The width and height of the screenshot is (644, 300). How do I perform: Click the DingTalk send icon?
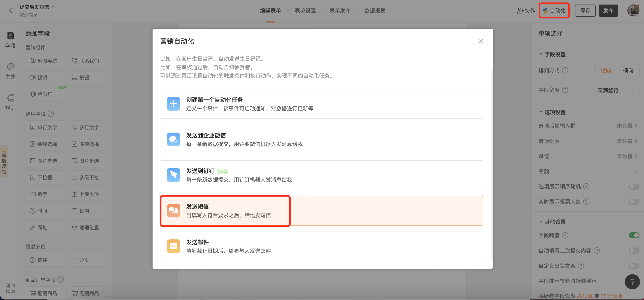coord(173,175)
